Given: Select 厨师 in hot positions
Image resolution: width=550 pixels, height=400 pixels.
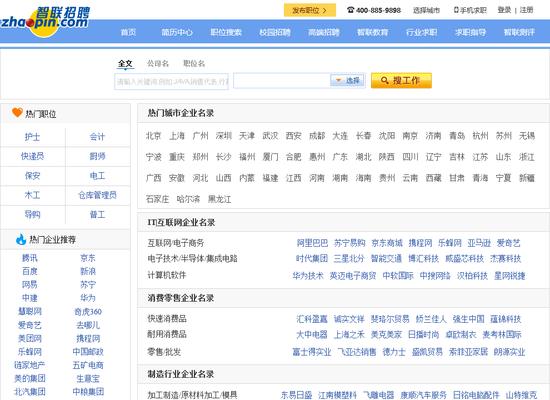Looking at the screenshot, I should [97, 156].
